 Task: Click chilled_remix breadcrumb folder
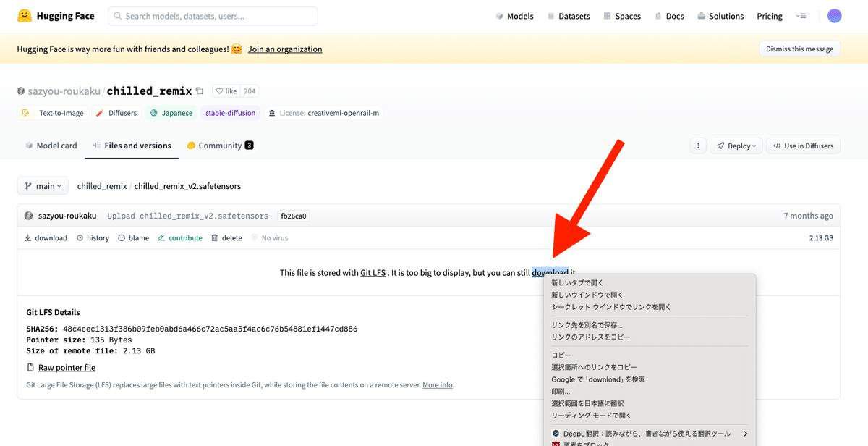pos(101,186)
